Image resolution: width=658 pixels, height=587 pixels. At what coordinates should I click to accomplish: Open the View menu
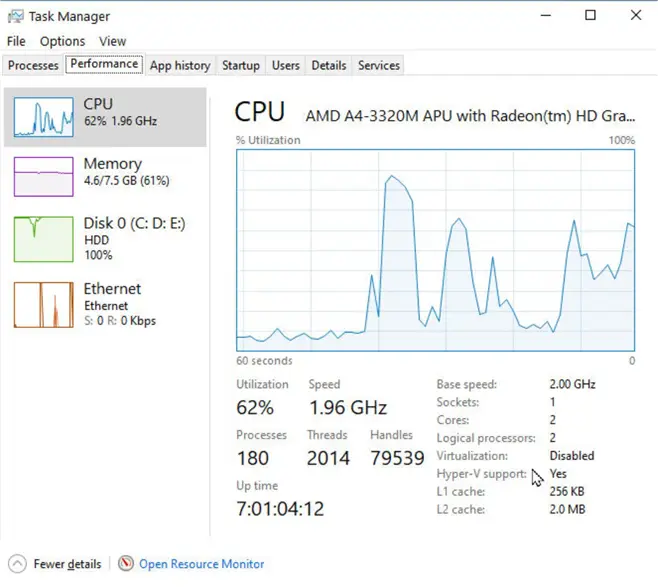pyautogui.click(x=112, y=41)
